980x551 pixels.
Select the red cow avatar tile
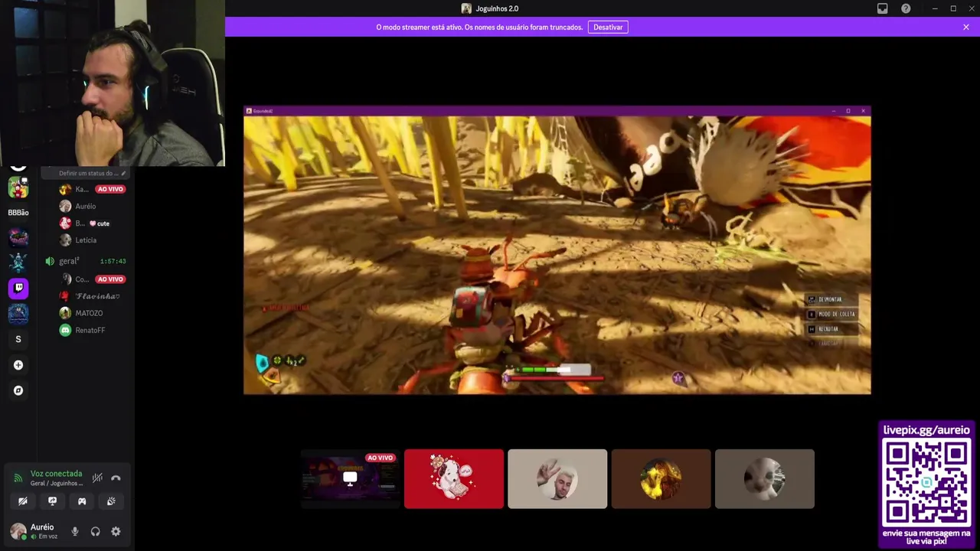pos(454,479)
